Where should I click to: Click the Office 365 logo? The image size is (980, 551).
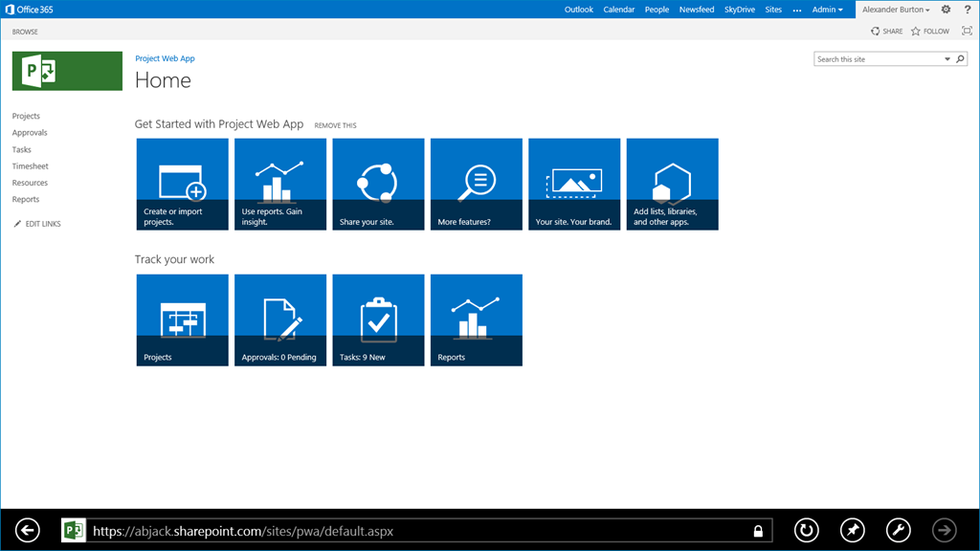tap(30, 10)
